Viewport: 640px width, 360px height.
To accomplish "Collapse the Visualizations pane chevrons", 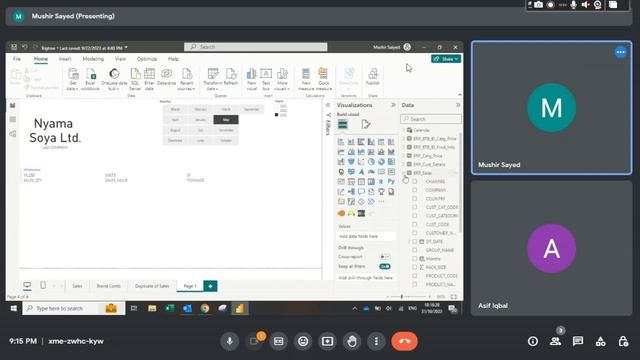I will click(393, 105).
